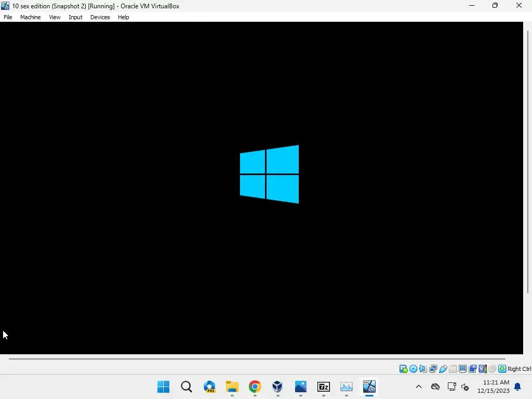Click the hard disk activity status icon
Viewport: 532px width, 399px height.
pyautogui.click(x=403, y=369)
